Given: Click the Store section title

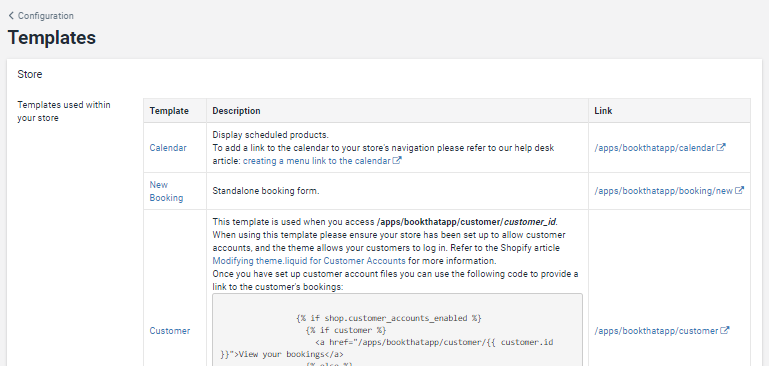Looking at the screenshot, I should pos(30,75).
